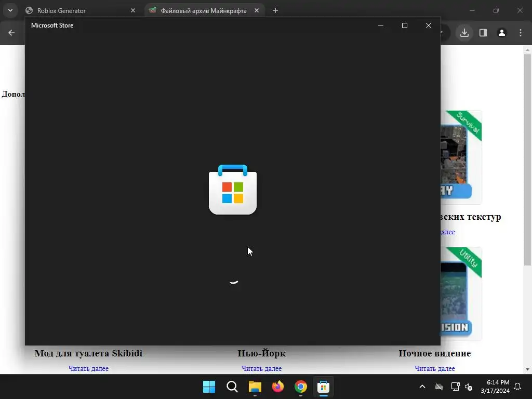532x399 pixels.
Task: Close the Roblox Generator tab
Action: coord(133,10)
